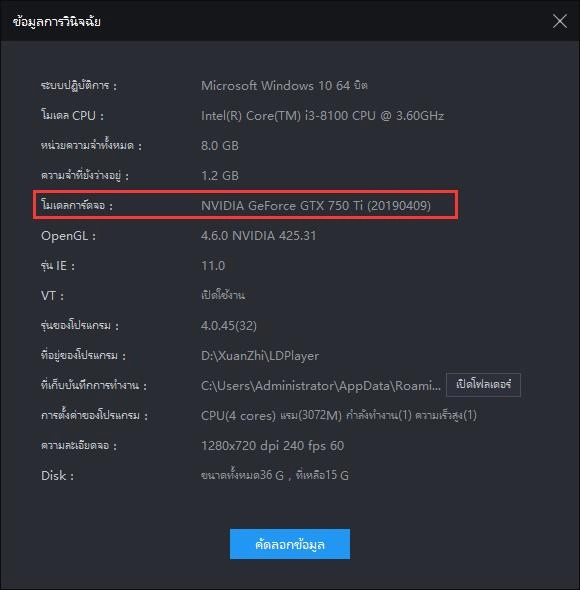
Task: Click the ข้อมูลการวินิจฉัย dialog title
Action: pyautogui.click(x=56, y=21)
